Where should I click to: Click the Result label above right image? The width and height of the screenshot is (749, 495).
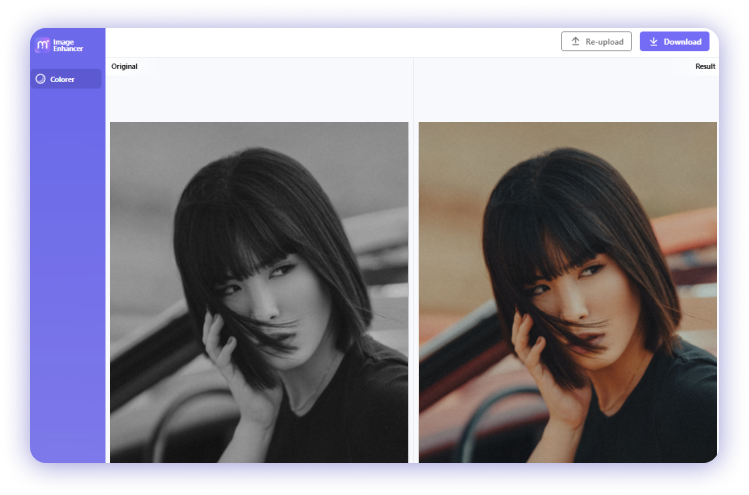(x=705, y=66)
